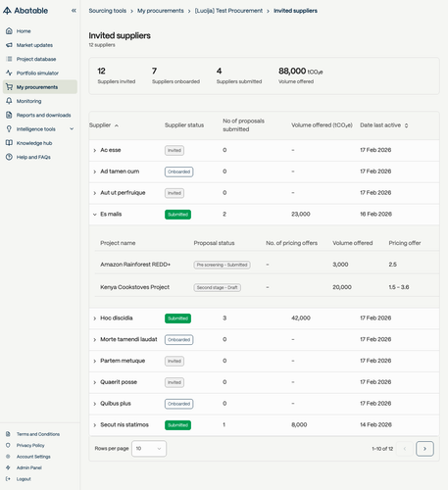
Task: Go to [Luolja] Test Procurement breadcrumb
Action: click(228, 11)
